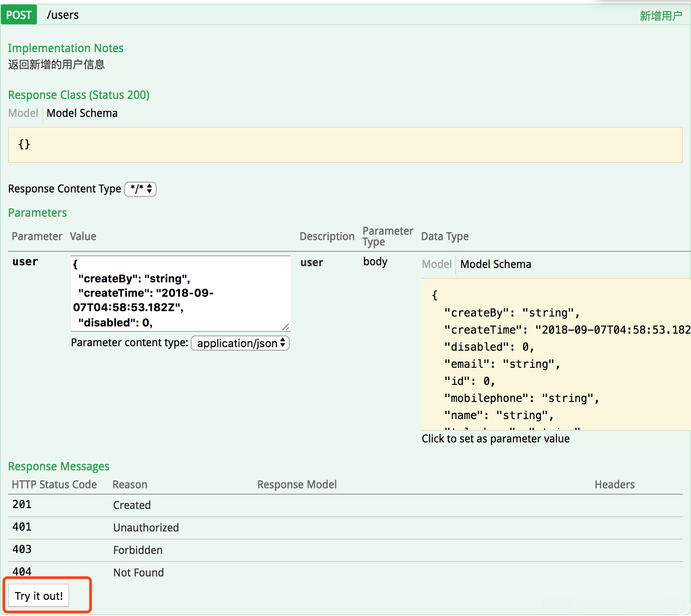Click the Implementation Notes heading
The image size is (691, 616).
click(x=66, y=48)
